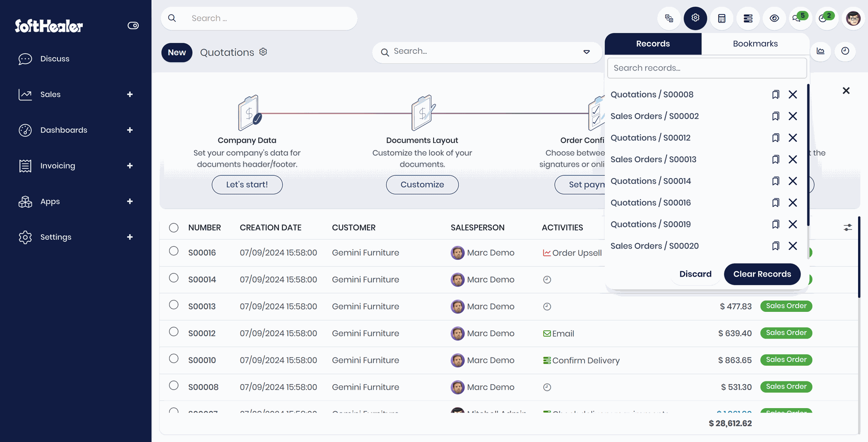868x442 pixels.
Task: Click the translate language icon
Action: click(669, 19)
